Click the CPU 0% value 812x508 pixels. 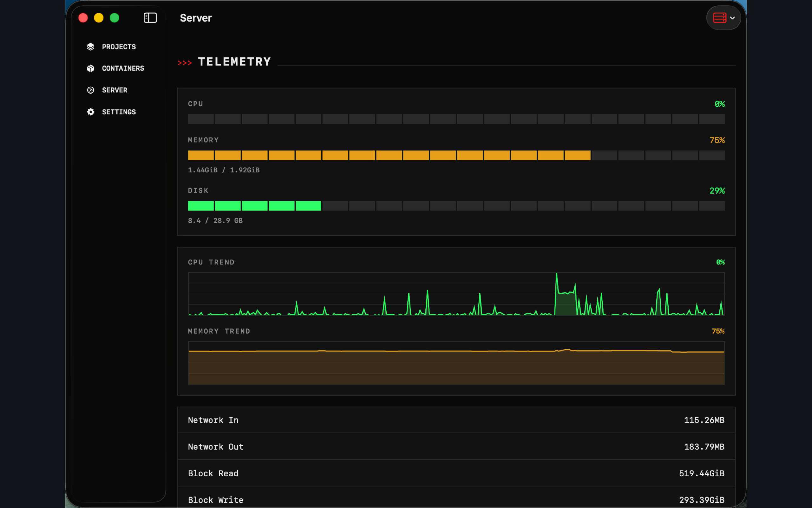pyautogui.click(x=719, y=104)
